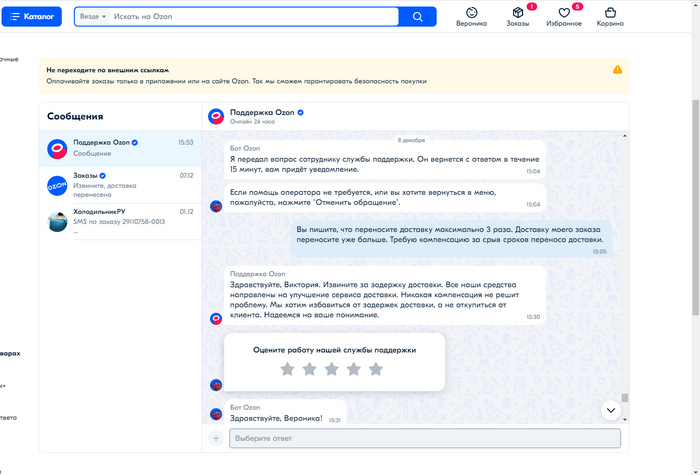Open the Везде search scope dropdown

(x=93, y=17)
